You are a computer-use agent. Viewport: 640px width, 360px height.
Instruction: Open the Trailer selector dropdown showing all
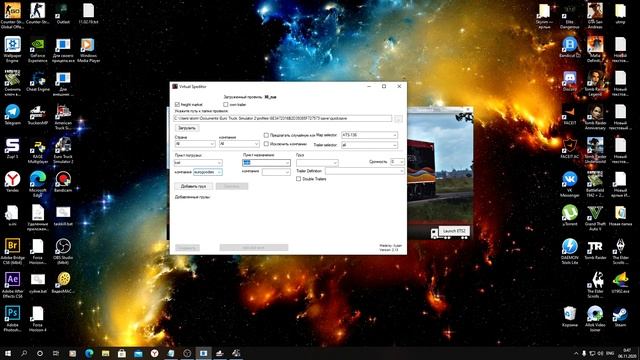click(x=369, y=145)
